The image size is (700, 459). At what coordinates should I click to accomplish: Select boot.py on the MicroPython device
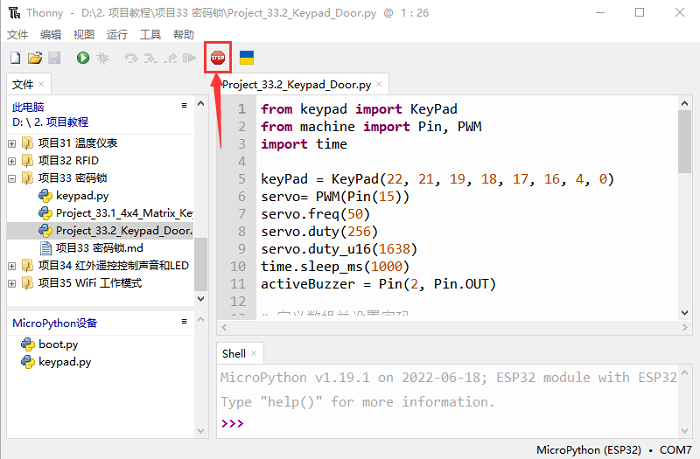57,344
